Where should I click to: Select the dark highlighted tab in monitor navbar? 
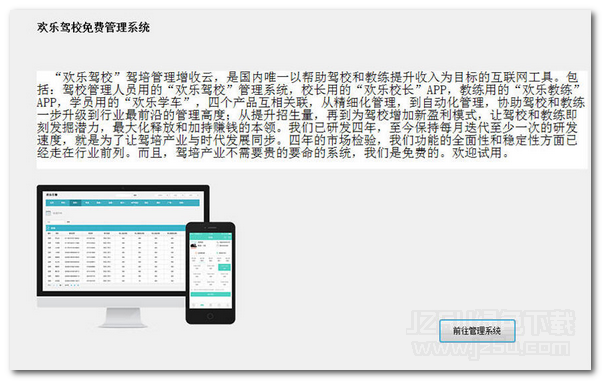pos(75,203)
